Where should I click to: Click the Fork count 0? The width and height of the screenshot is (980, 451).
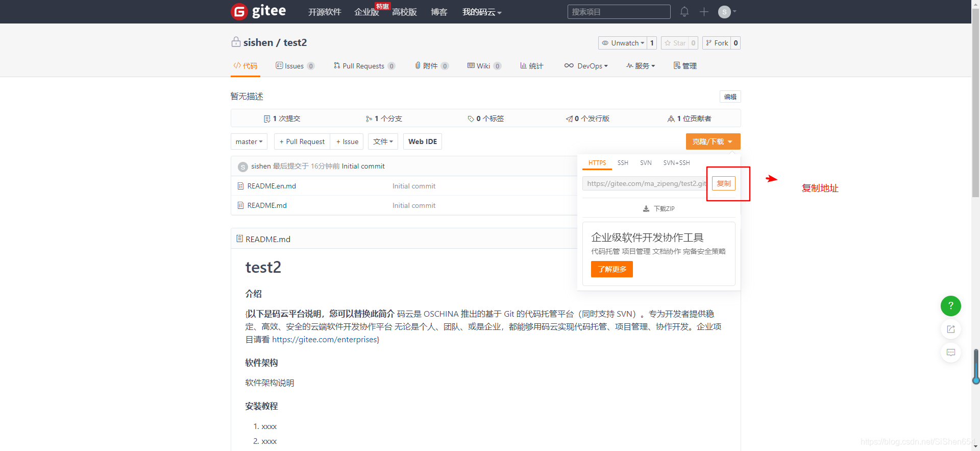[736, 43]
